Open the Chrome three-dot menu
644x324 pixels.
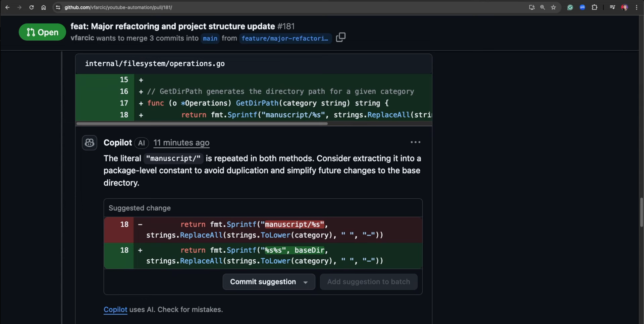(636, 7)
